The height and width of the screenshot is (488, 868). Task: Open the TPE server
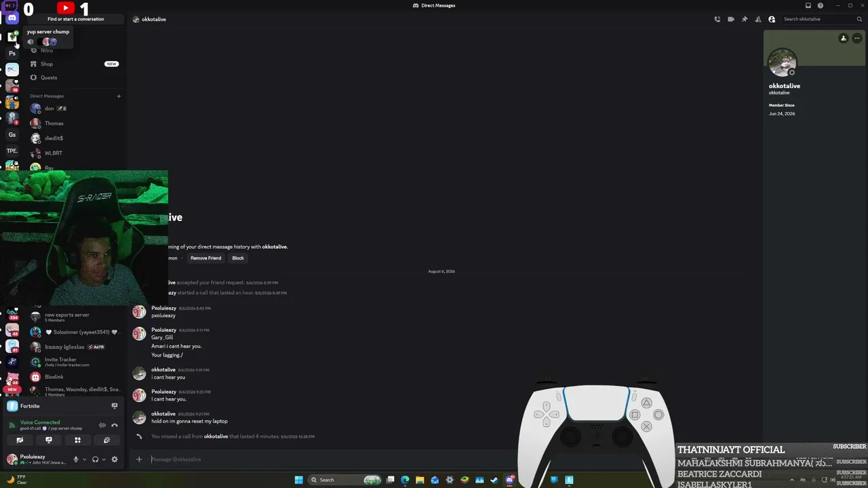pyautogui.click(x=12, y=151)
